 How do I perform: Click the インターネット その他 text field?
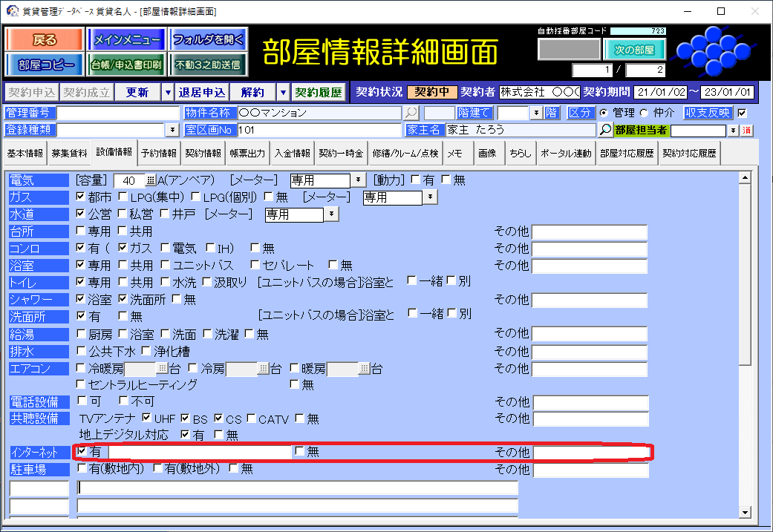tap(590, 452)
